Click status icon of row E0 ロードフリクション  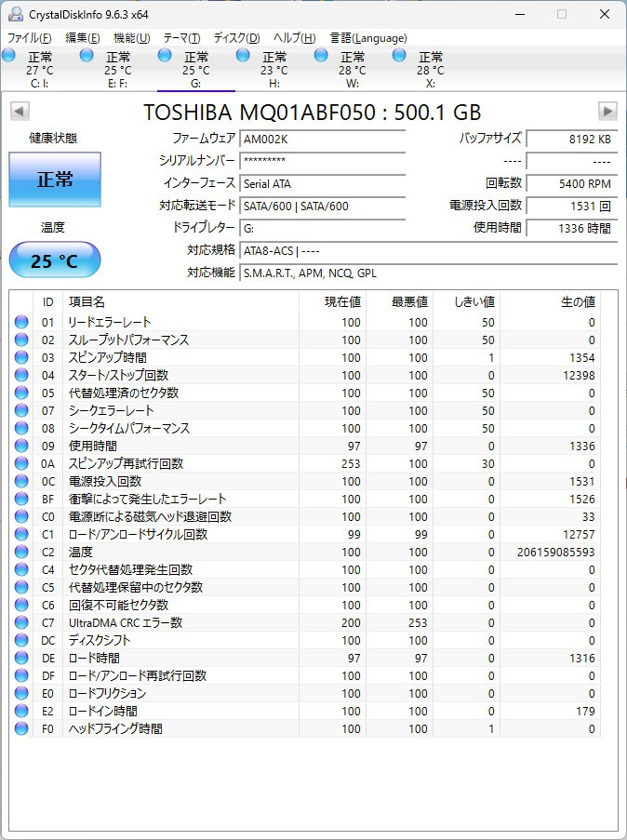point(21,693)
